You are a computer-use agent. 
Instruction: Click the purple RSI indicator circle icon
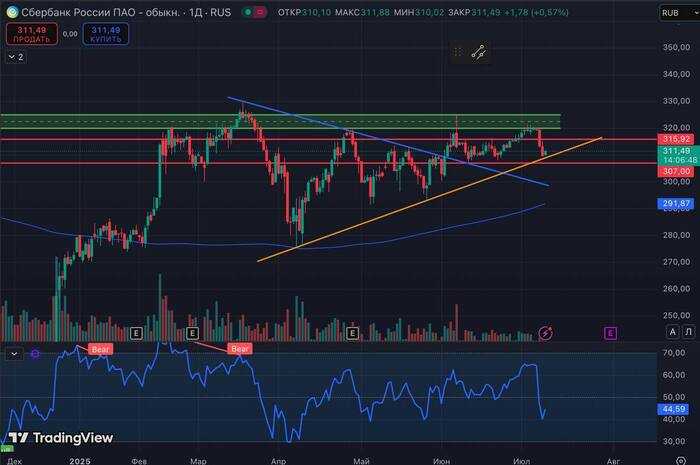click(34, 353)
